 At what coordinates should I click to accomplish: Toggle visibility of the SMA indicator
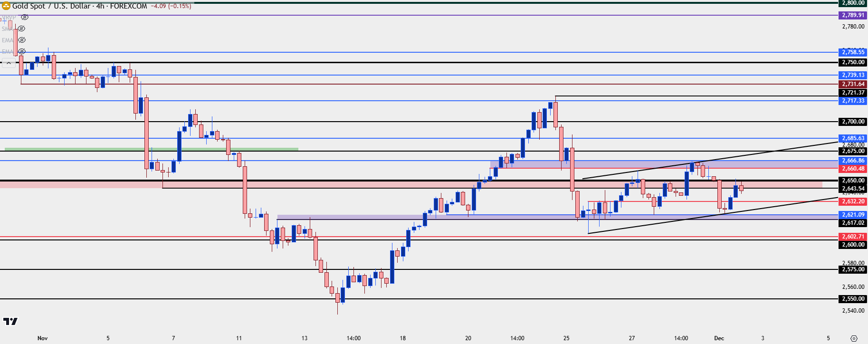point(21,29)
